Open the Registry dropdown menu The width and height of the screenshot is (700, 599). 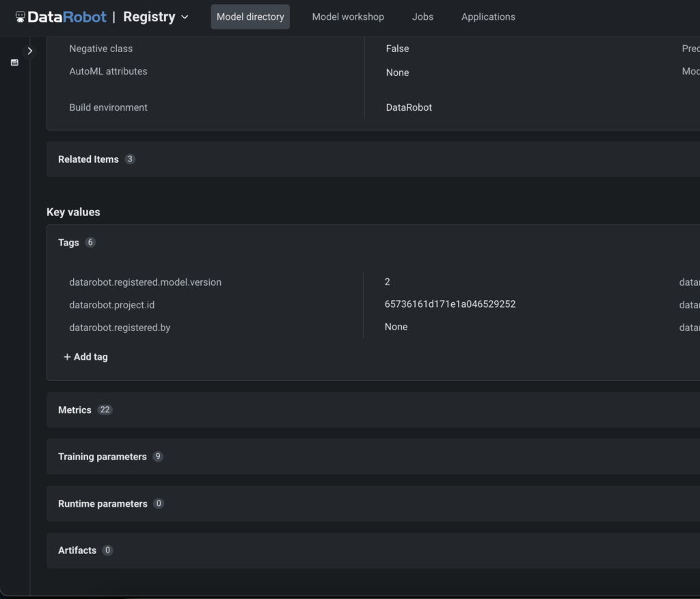(156, 16)
